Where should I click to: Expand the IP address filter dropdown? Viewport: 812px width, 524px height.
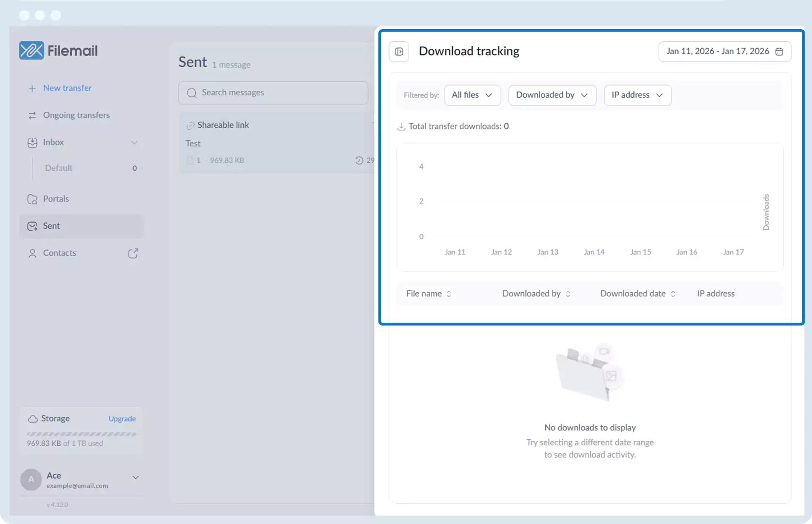637,95
